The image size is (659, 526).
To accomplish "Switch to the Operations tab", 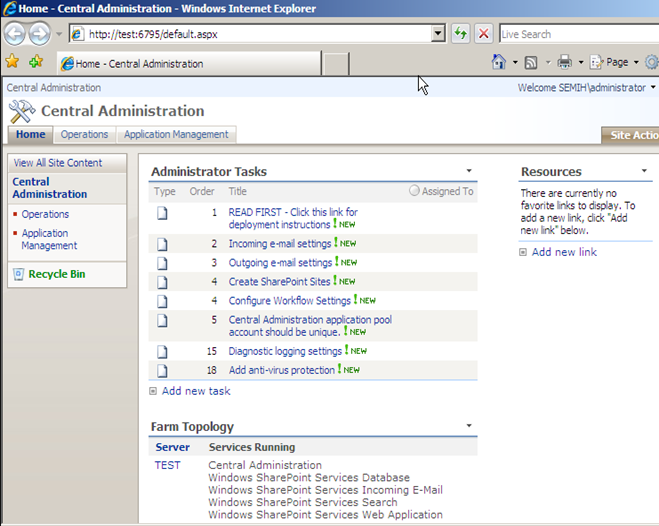I will 84,134.
